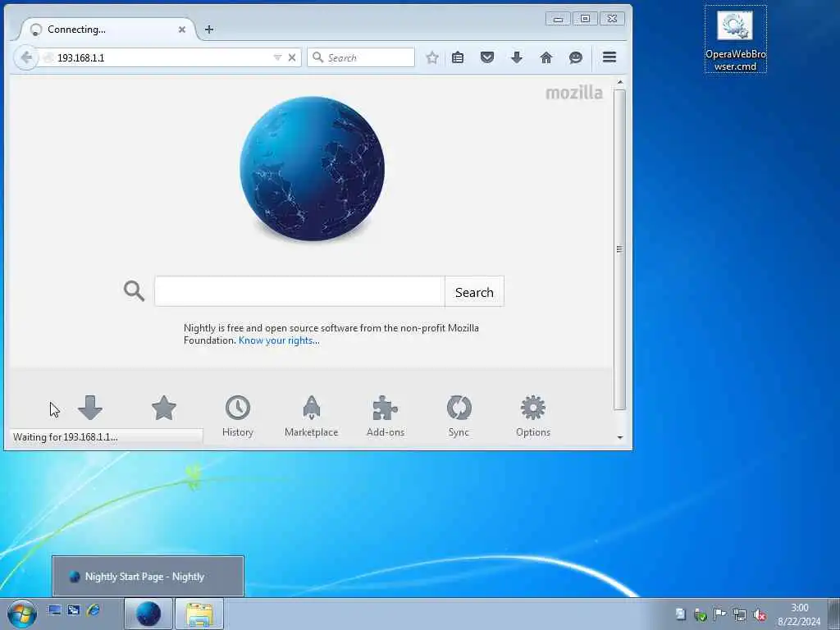Open the address bar history dropdown arrow
Screen dimensions: 840x630
click(x=277, y=57)
